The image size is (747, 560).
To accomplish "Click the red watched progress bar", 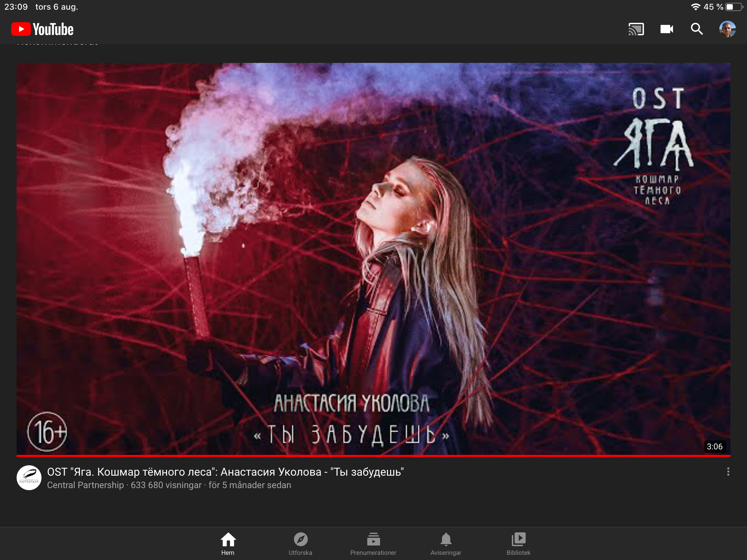I will 373,456.
